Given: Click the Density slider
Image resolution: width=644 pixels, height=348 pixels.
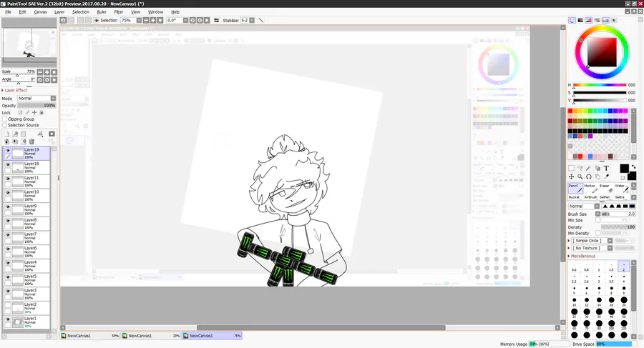Looking at the screenshot, I should point(618,227).
